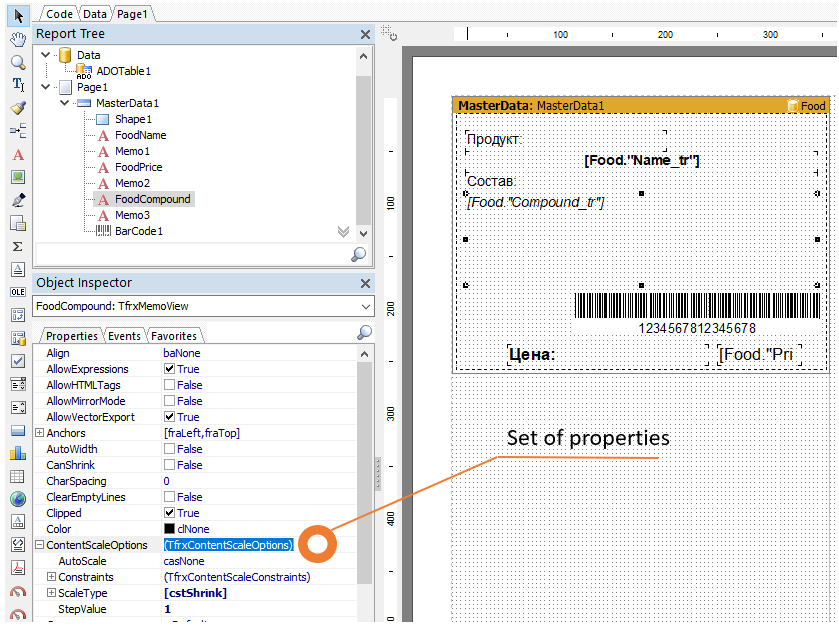This screenshot has width=839, height=627.
Task: Choose the Edit Text tool
Action: 18,85
